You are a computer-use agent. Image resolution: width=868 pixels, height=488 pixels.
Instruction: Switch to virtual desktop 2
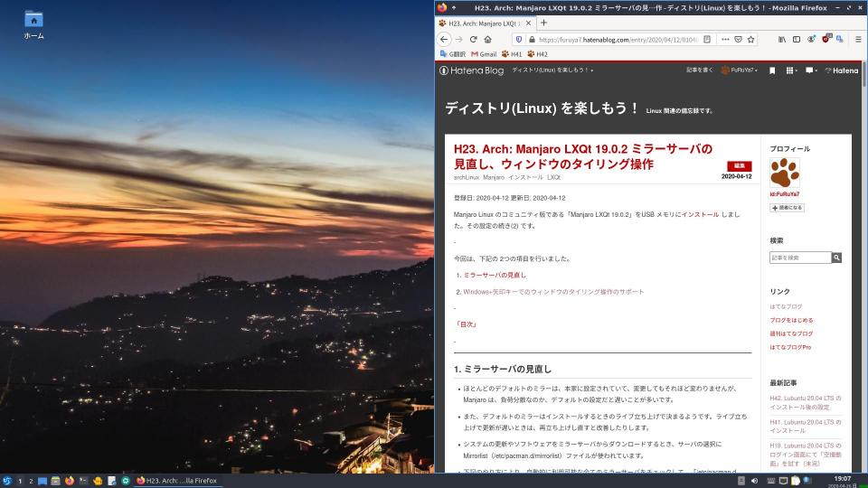[31, 481]
